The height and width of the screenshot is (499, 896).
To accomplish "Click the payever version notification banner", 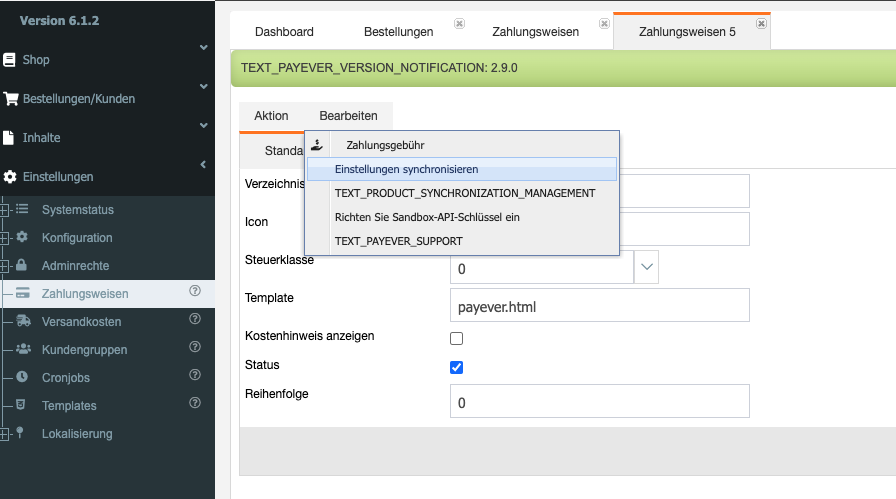I will click(563, 68).
